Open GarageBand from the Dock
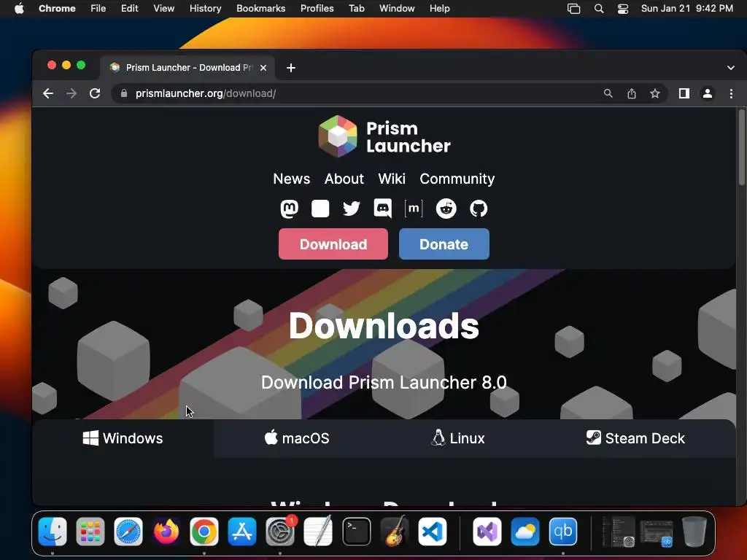747x560 pixels. click(x=395, y=532)
